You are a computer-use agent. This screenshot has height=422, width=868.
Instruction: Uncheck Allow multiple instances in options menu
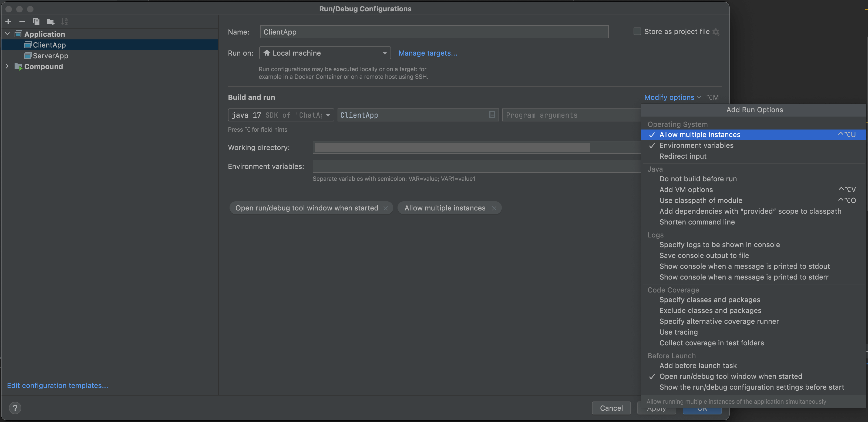[753, 135]
